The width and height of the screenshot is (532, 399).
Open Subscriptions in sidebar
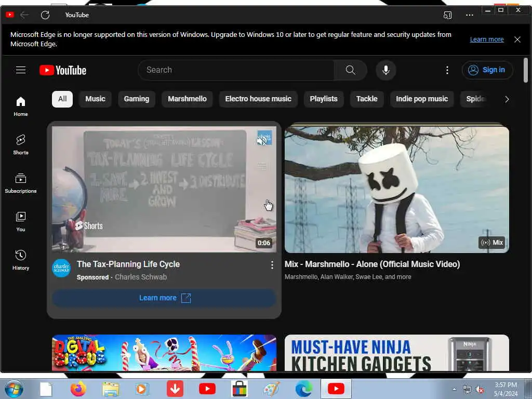[21, 183]
